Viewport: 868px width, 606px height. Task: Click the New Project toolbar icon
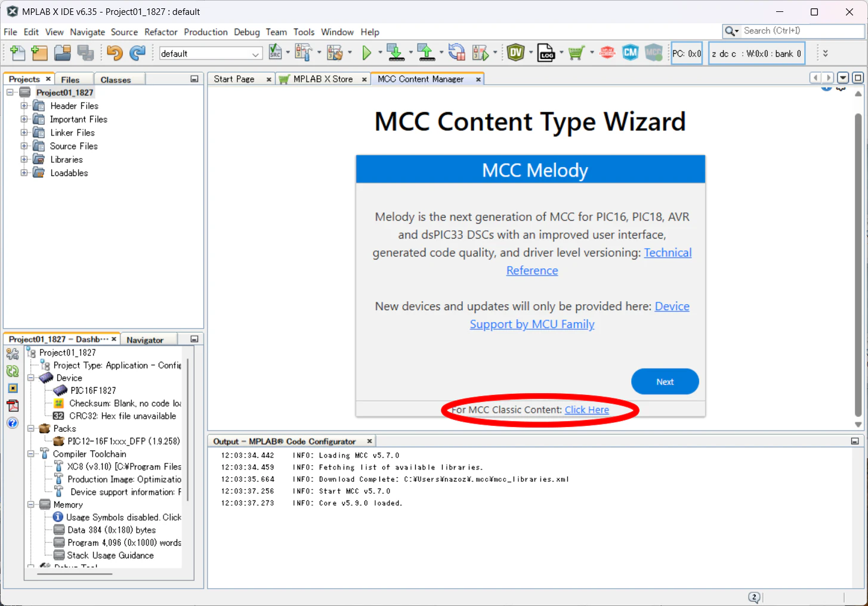(x=39, y=53)
